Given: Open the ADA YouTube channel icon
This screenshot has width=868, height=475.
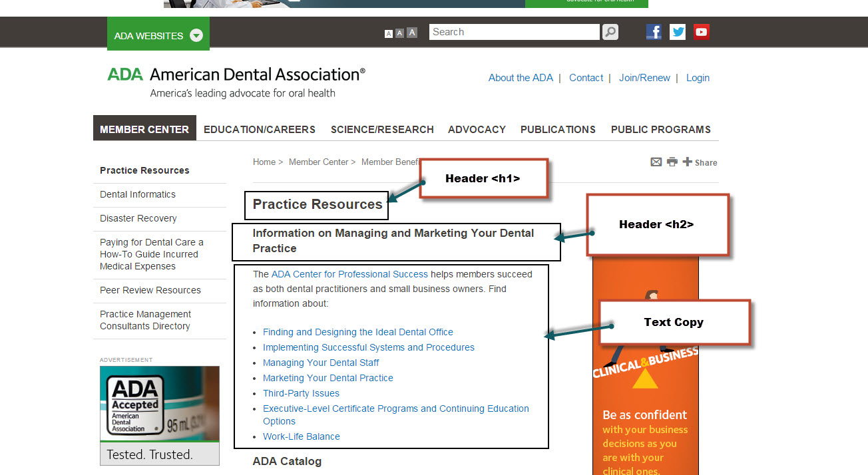Looking at the screenshot, I should (x=701, y=32).
